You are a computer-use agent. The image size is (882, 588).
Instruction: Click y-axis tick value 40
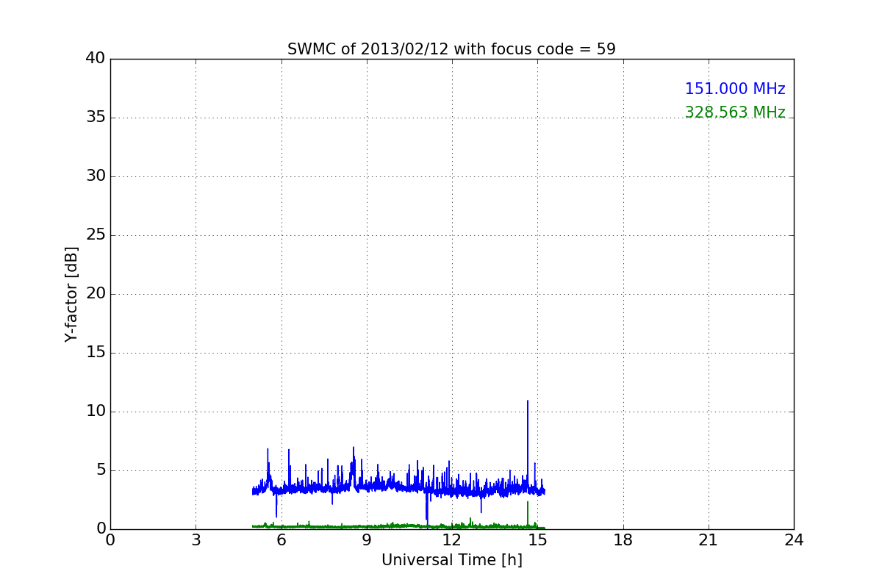tap(96, 59)
